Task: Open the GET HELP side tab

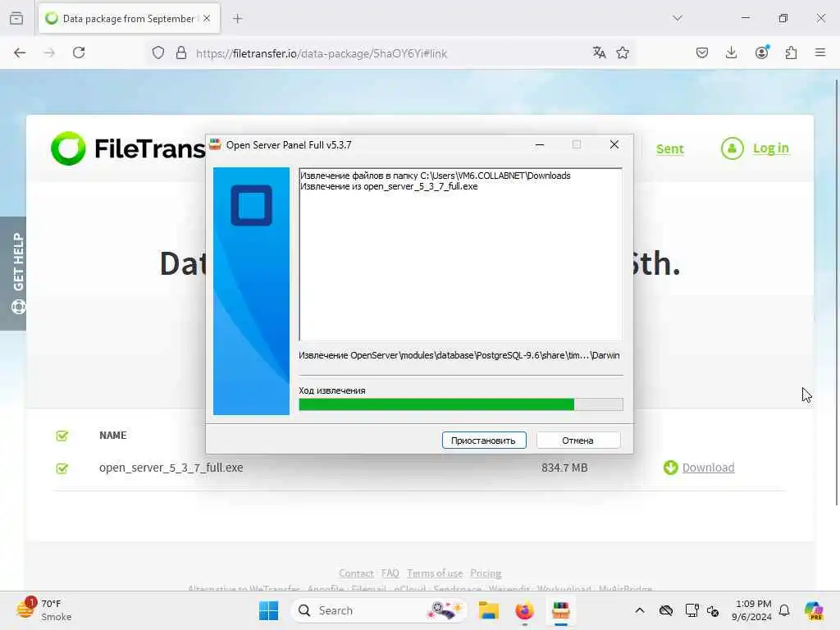Action: (13, 273)
